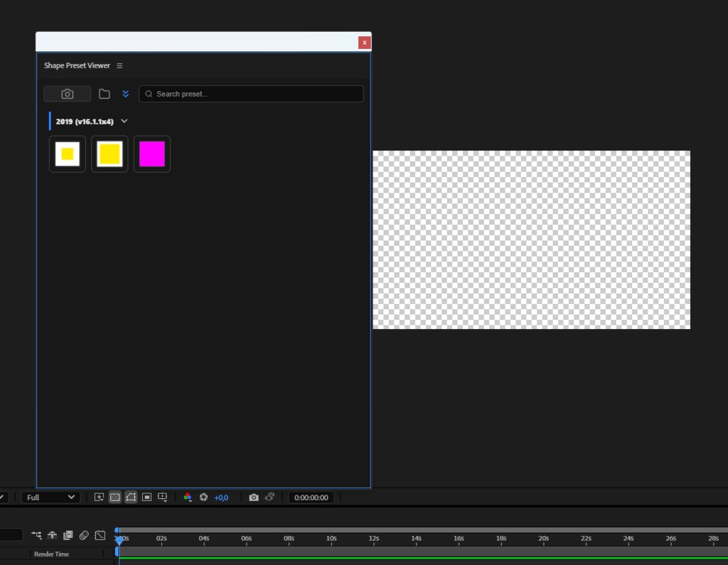This screenshot has height=565, width=728.
Task: Click the blue current-time indicator playhead
Action: coord(119,539)
